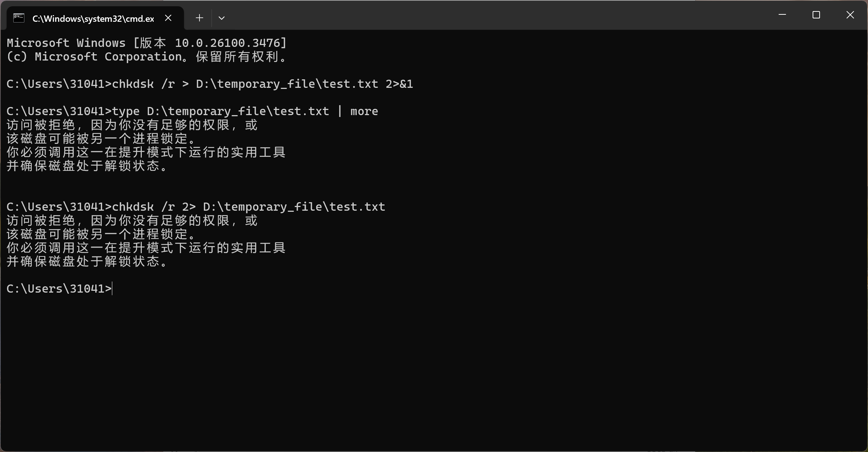Click the chkdsk /r 2>&1 command line
Viewport: 868px width, 452px height.
(x=210, y=84)
